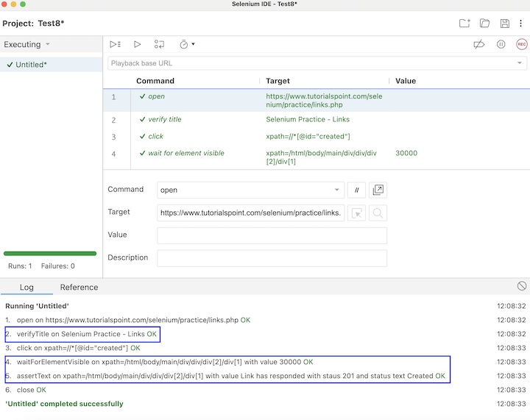Screen dimensions: 530x420
Task: Clear the log with the circle-slash icon
Action: [522, 286]
